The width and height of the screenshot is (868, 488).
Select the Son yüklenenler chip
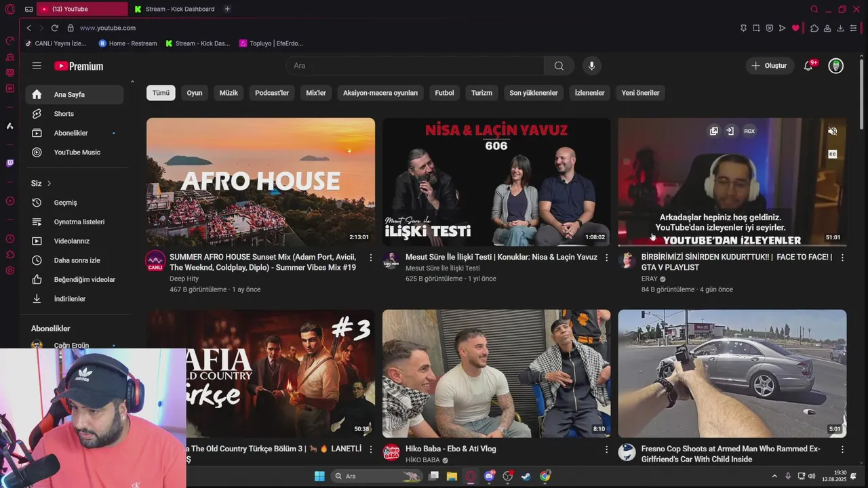click(x=534, y=93)
